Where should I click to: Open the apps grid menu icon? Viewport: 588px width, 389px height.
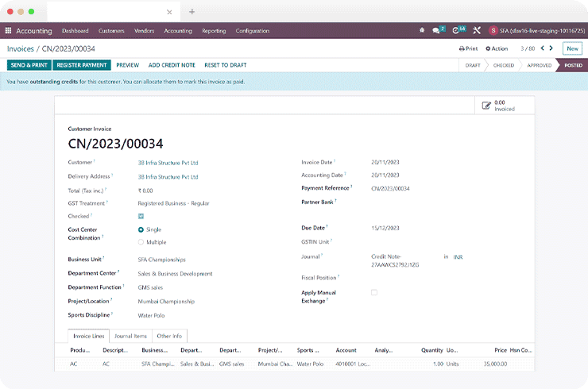tap(9, 31)
